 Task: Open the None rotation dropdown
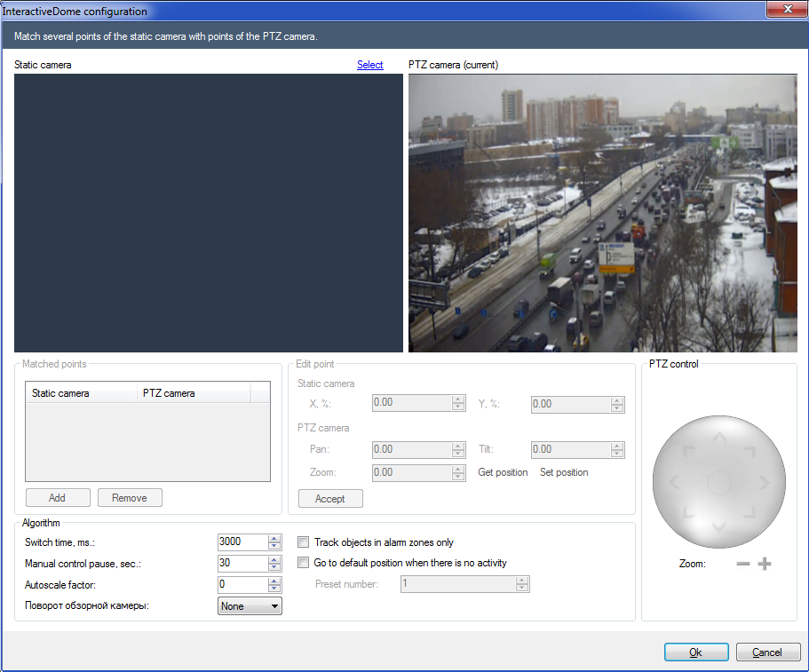click(250, 606)
